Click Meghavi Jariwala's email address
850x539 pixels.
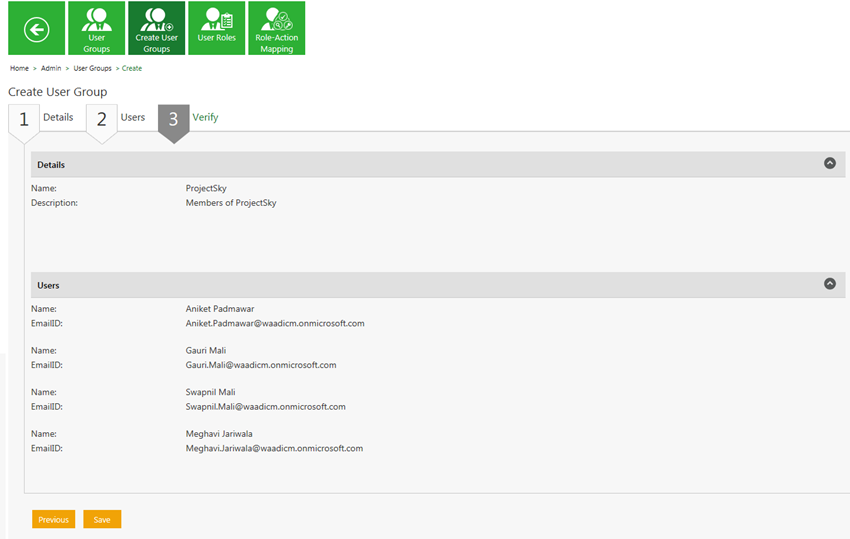coord(274,449)
